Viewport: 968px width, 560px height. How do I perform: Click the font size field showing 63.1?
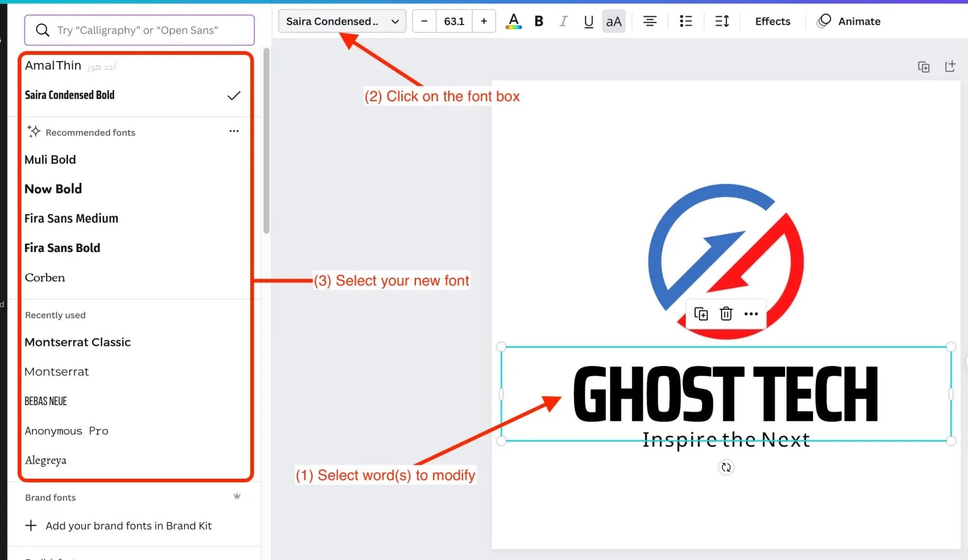point(454,21)
